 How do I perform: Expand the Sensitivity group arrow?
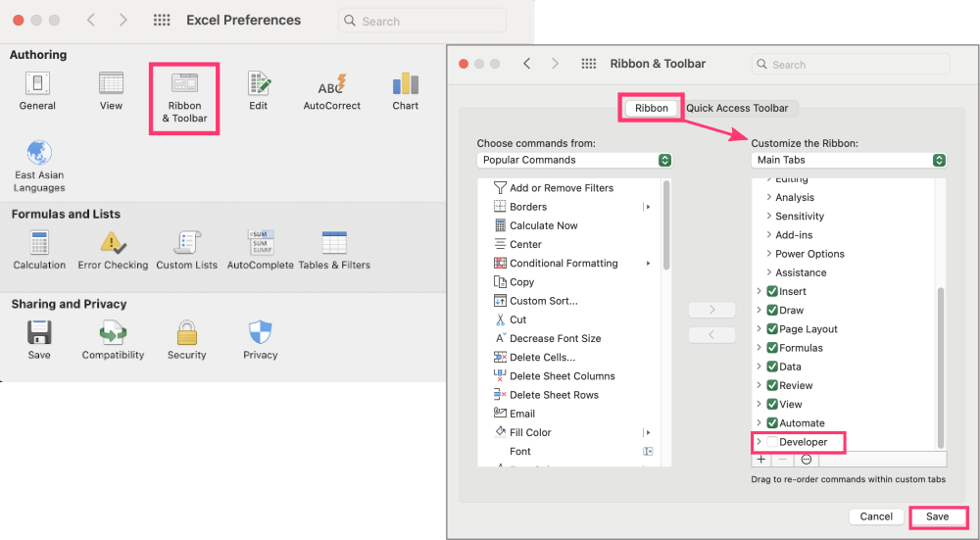point(768,216)
